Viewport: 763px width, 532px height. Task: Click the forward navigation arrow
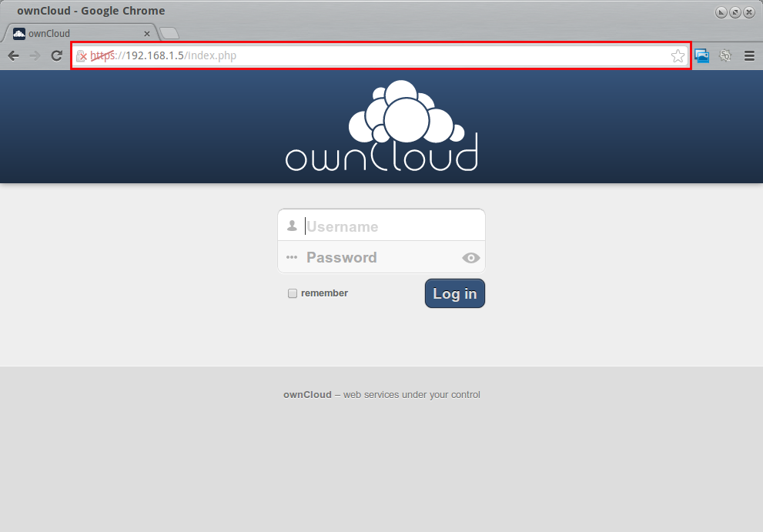click(x=35, y=56)
